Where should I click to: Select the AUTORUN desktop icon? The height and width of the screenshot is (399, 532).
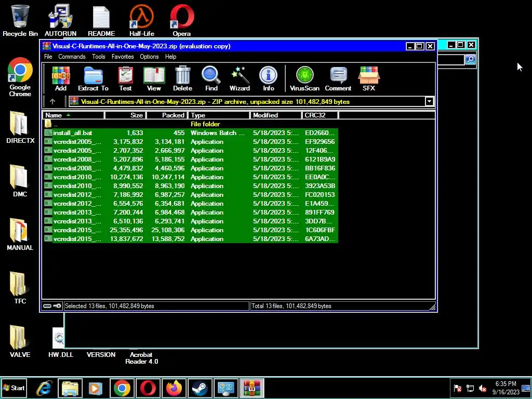60,20
